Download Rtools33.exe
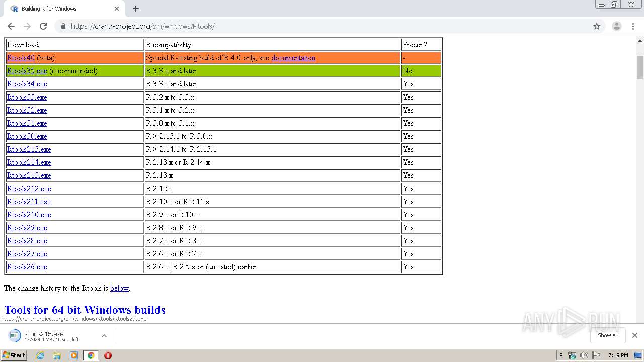 [x=27, y=97]
